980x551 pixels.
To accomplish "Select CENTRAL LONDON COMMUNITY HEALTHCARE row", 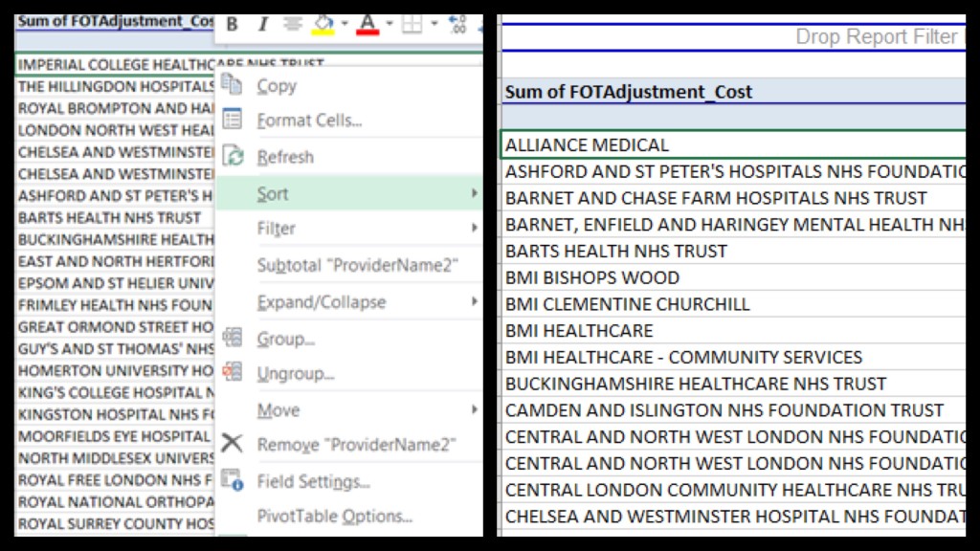I will point(734,490).
